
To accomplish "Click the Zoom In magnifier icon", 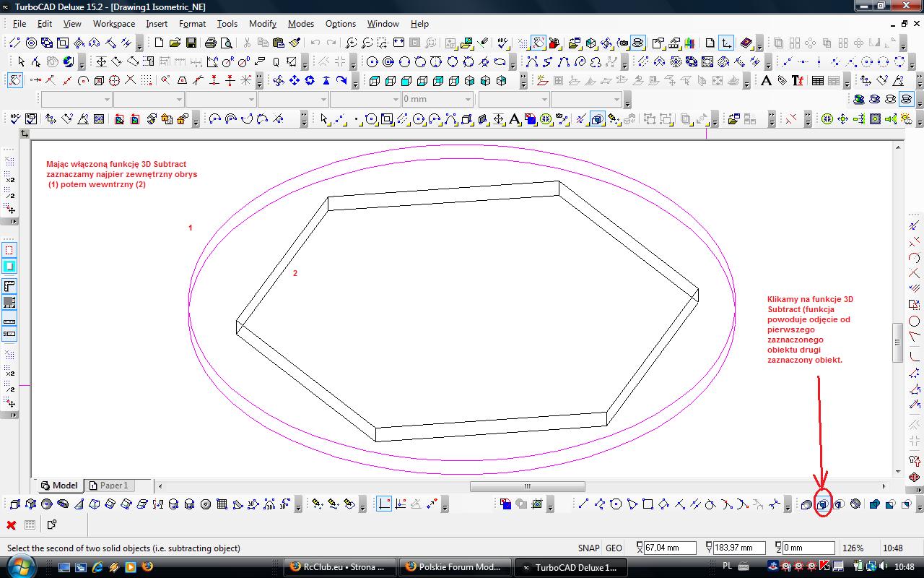I will point(351,43).
